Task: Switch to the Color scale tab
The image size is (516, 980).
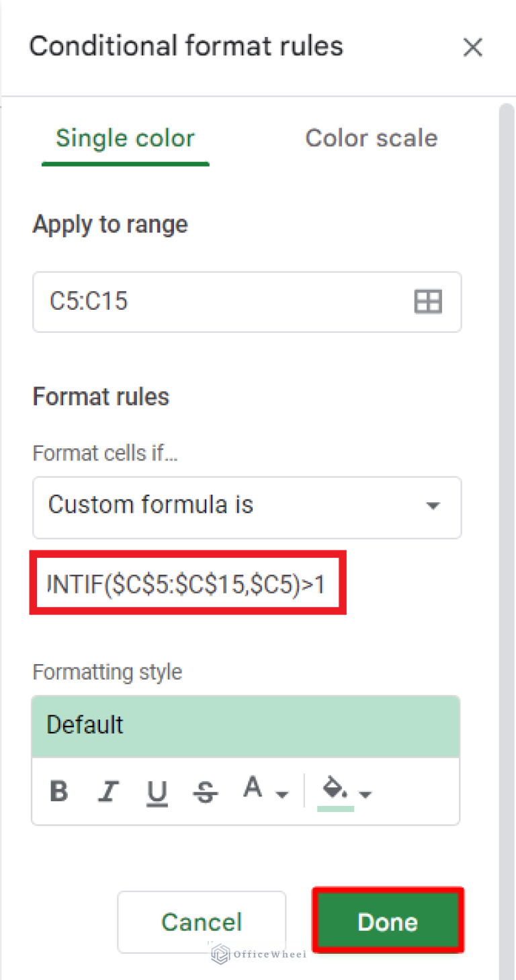Action: pyautogui.click(x=371, y=138)
